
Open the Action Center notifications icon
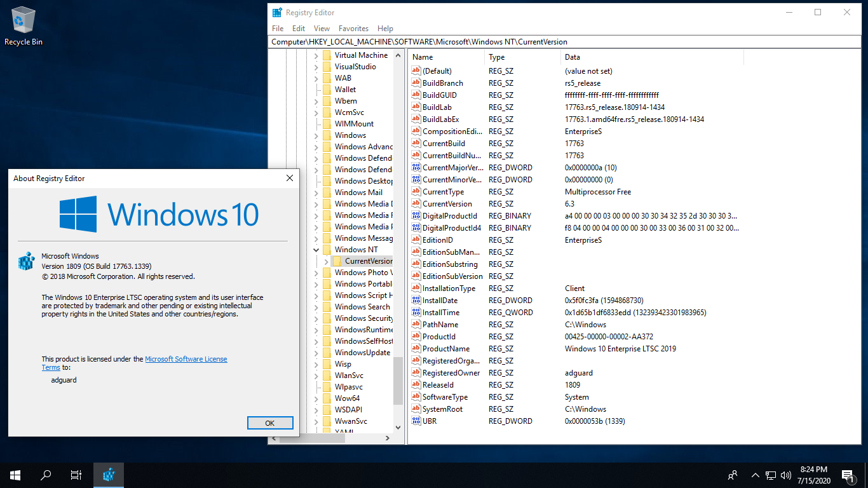pyautogui.click(x=848, y=475)
